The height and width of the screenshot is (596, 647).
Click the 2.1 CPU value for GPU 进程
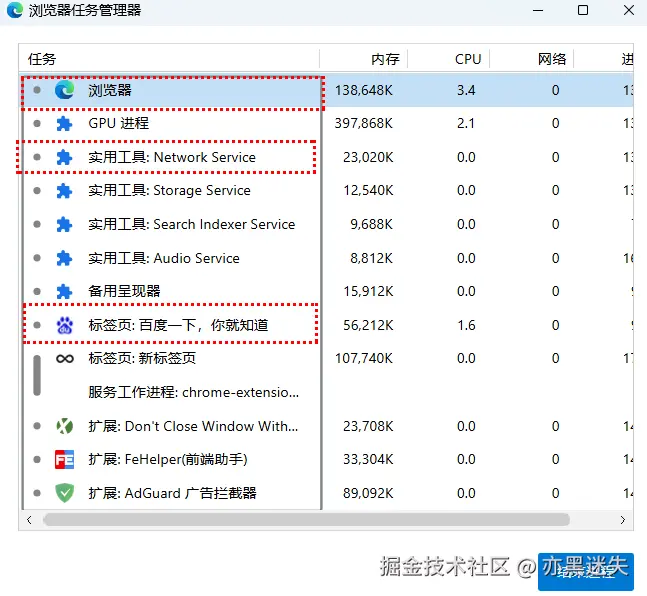tap(466, 123)
